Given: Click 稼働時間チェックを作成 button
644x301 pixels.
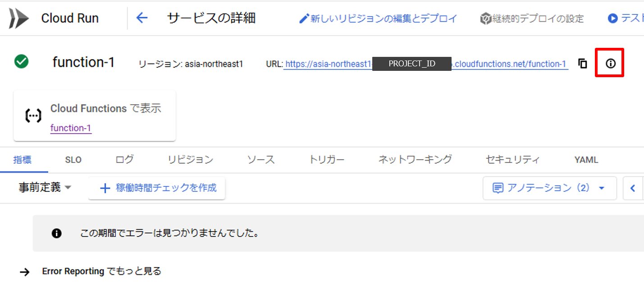Looking at the screenshot, I should point(157,188).
